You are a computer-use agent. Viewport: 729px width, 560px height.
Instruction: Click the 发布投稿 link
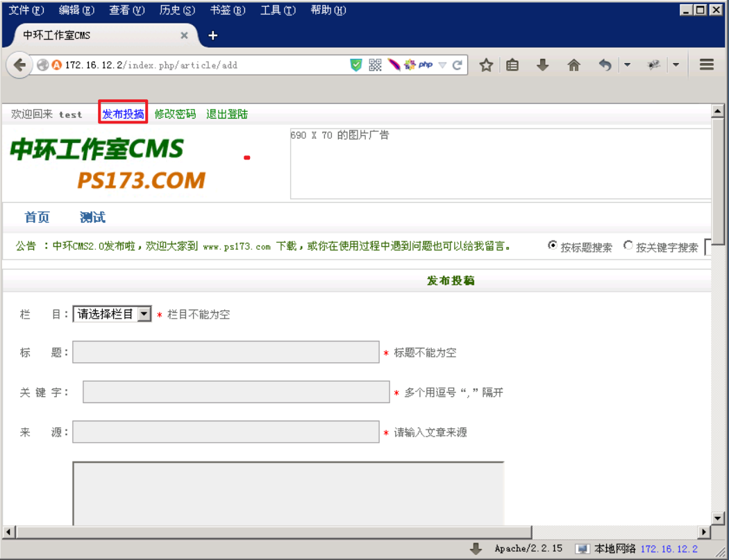point(122,113)
